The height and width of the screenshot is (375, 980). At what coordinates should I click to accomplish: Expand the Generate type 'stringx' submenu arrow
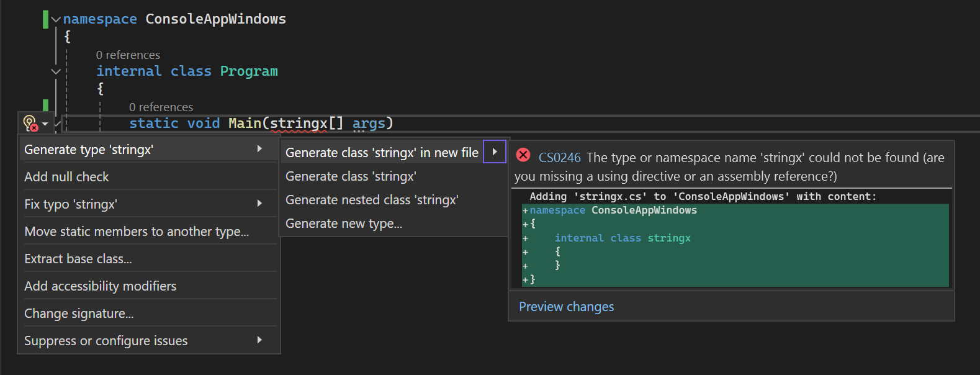click(259, 149)
